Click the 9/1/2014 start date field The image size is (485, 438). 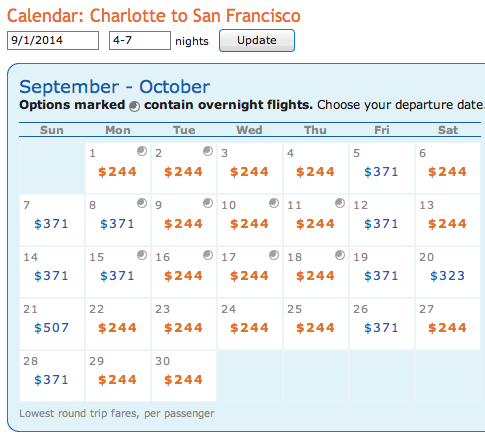click(53, 40)
